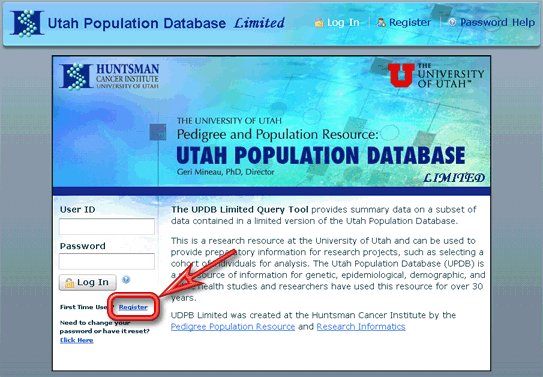Click the 'LIMITED' text in the banner corner
The height and width of the screenshot is (377, 543).
click(x=454, y=178)
